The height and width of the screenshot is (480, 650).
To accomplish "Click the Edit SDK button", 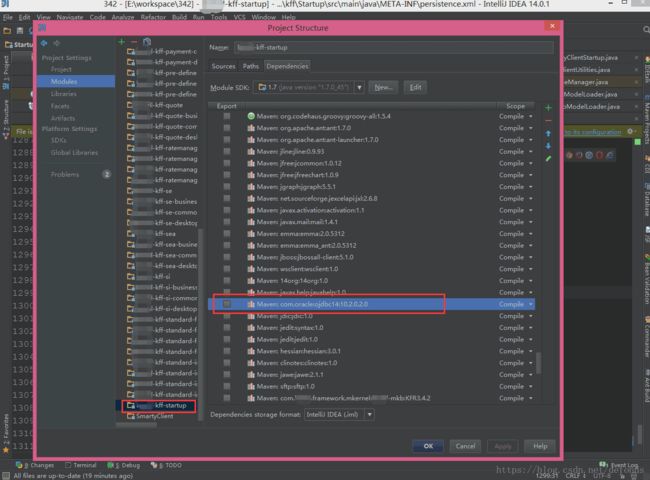I will [415, 87].
